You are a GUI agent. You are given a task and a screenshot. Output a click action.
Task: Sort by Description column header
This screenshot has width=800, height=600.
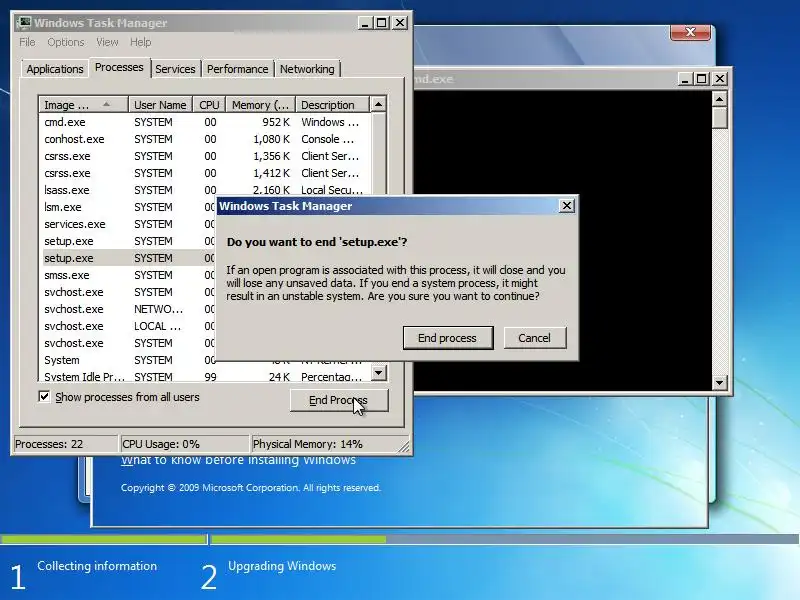pos(332,105)
